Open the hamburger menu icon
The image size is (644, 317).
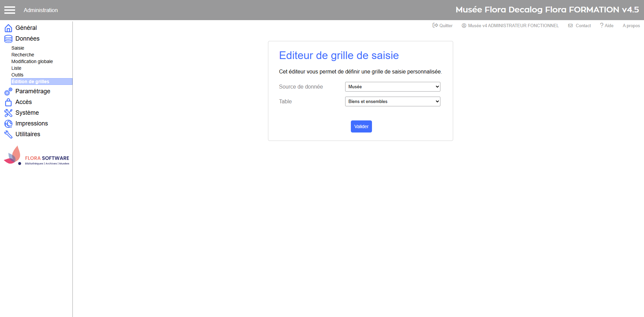tap(10, 10)
